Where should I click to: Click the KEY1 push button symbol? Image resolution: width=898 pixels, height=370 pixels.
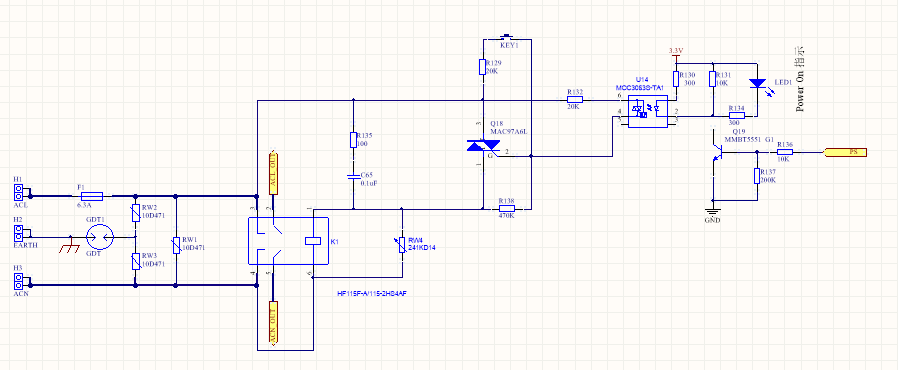coord(507,37)
